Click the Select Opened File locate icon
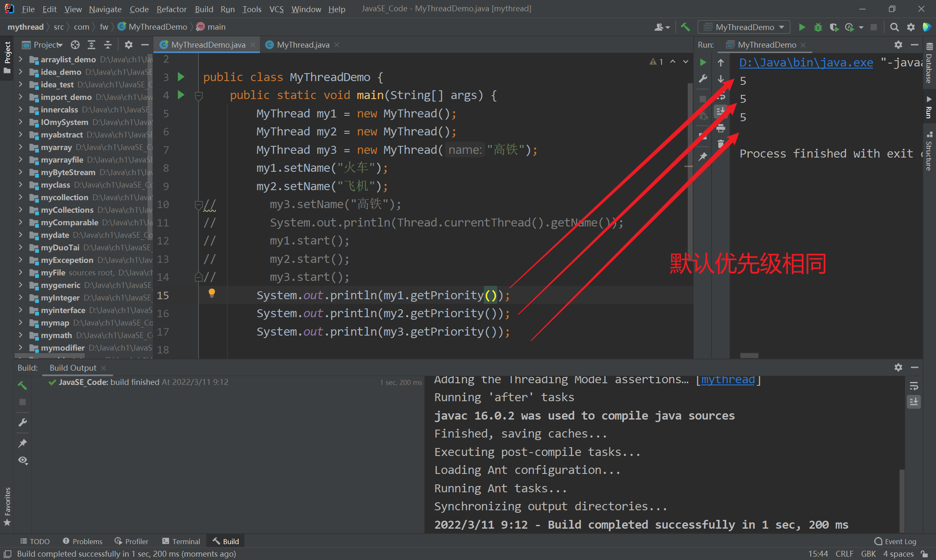Screen dimensions: 936x560 point(75,45)
